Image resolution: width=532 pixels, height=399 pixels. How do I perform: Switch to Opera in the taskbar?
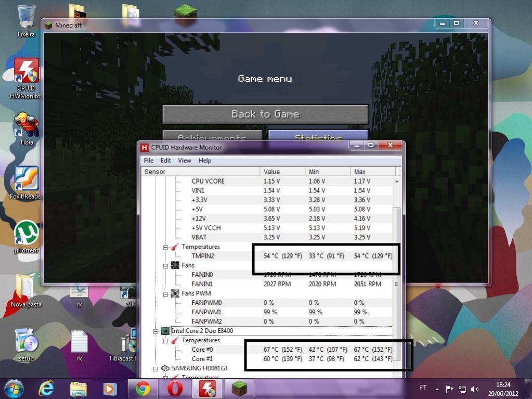tap(175, 389)
